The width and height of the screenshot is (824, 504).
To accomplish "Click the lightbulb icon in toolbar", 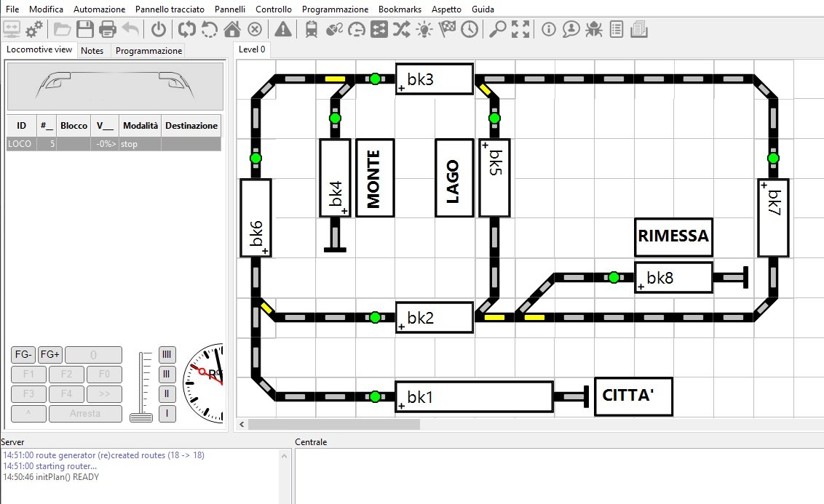I will coord(424,29).
